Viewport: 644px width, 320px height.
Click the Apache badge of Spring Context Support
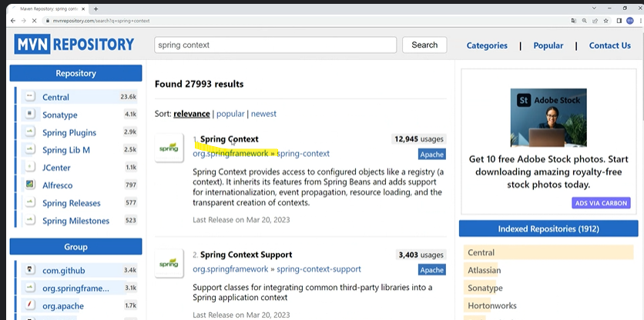click(432, 270)
